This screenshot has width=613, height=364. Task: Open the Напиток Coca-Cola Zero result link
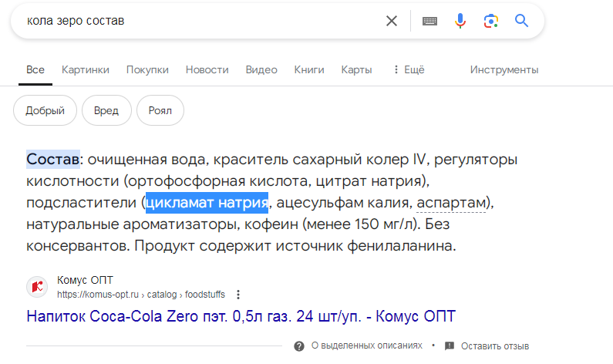pos(241,316)
